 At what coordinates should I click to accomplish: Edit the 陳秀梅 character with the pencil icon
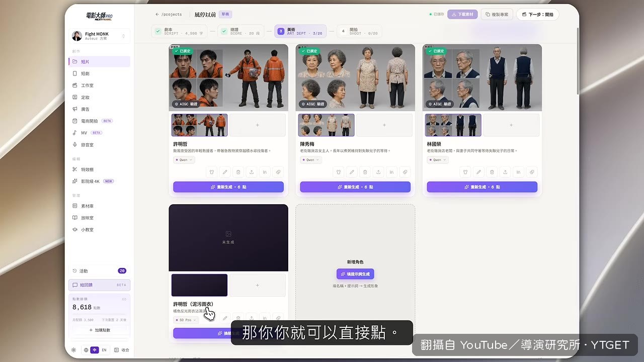coord(352,172)
